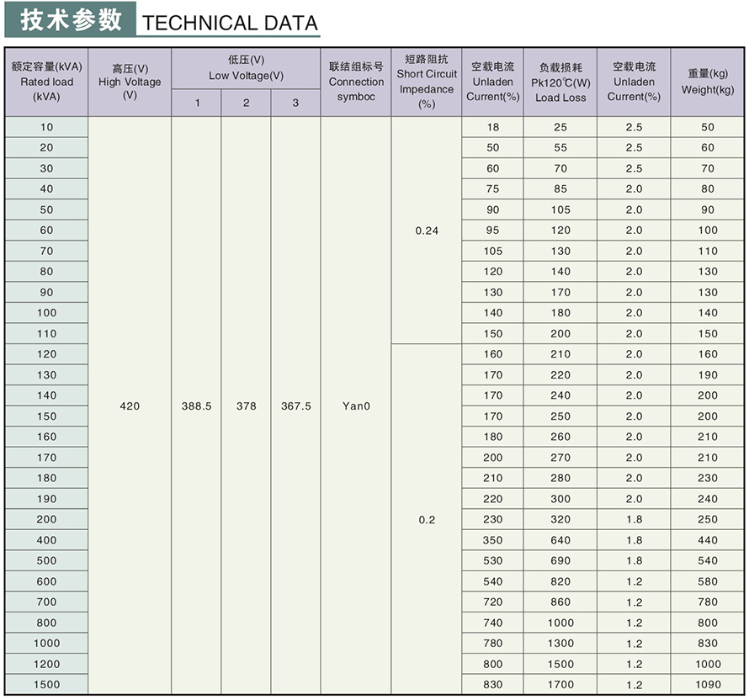749x700 pixels.
Task: Click the Connection symboc column header
Action: (x=356, y=82)
